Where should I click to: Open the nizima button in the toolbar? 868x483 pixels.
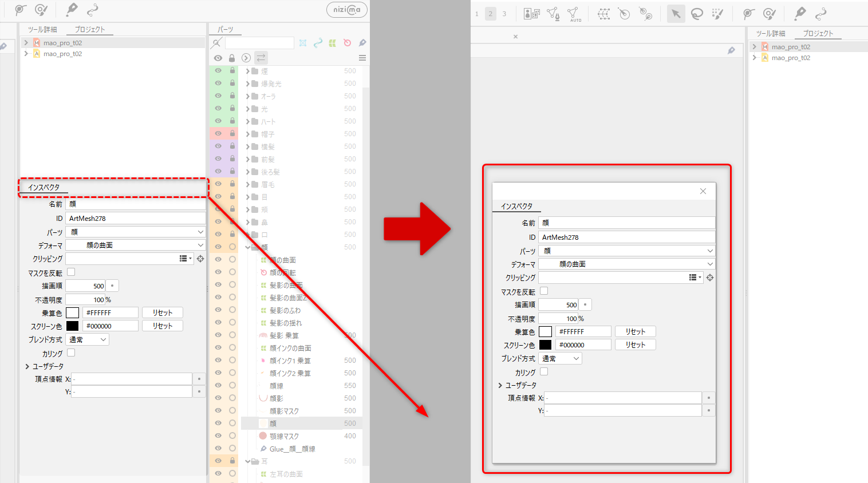point(346,10)
